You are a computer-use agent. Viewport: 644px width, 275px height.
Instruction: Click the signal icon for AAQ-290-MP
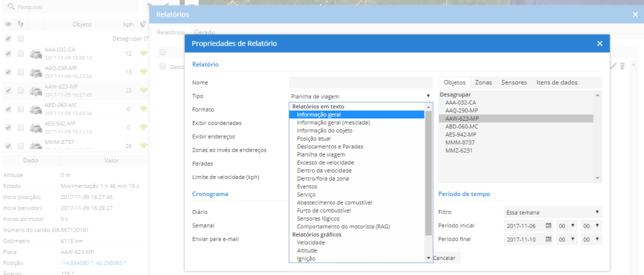143,72
